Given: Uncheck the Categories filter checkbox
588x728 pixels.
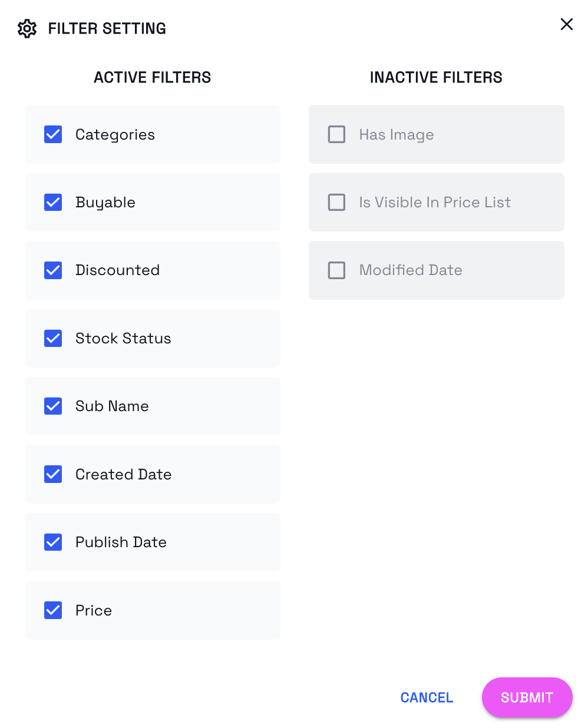Looking at the screenshot, I should point(53,134).
